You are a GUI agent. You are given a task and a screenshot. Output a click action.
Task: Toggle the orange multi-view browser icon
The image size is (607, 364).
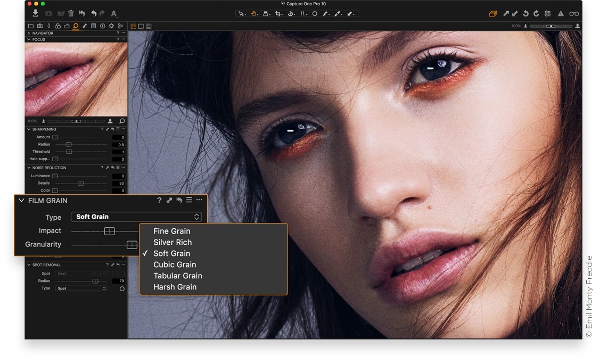click(x=493, y=14)
